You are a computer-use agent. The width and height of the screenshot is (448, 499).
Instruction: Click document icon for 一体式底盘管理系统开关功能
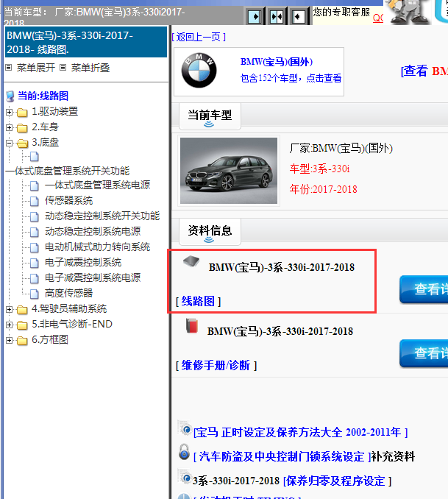(35, 157)
